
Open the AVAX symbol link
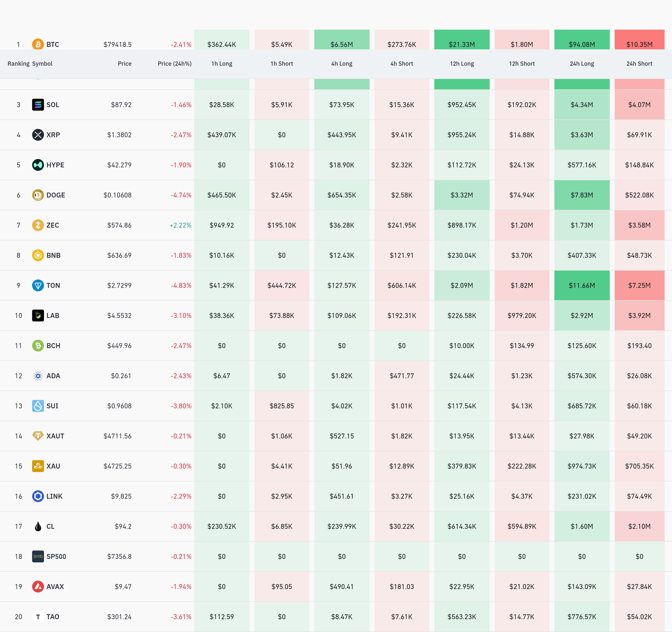pyautogui.click(x=55, y=586)
